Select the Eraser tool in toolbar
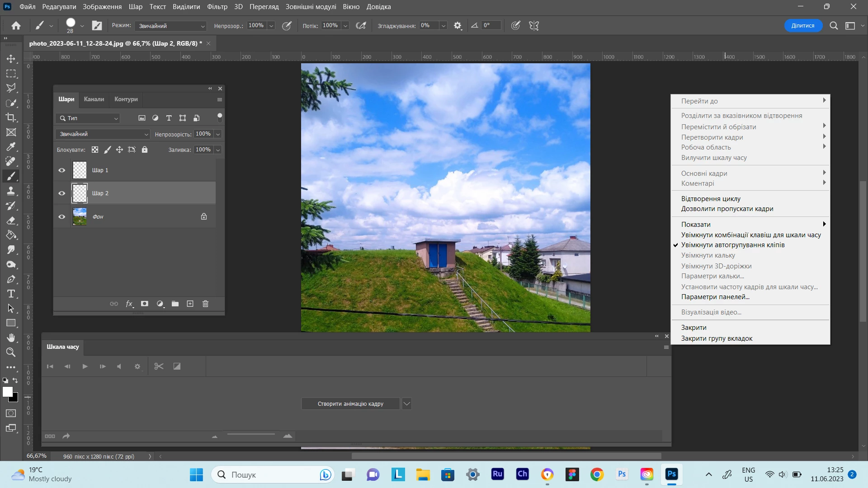 [x=11, y=221]
